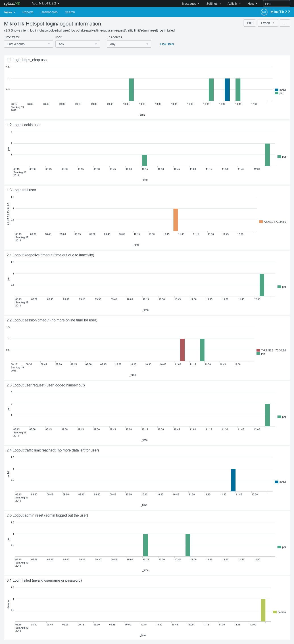Click the T-A4:4E:31:73:34:80 red legend swatch
The height and width of the screenshot is (644, 294).
(x=258, y=350)
